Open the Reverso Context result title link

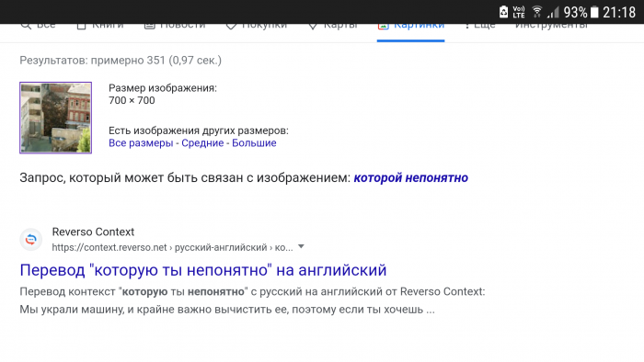click(203, 270)
